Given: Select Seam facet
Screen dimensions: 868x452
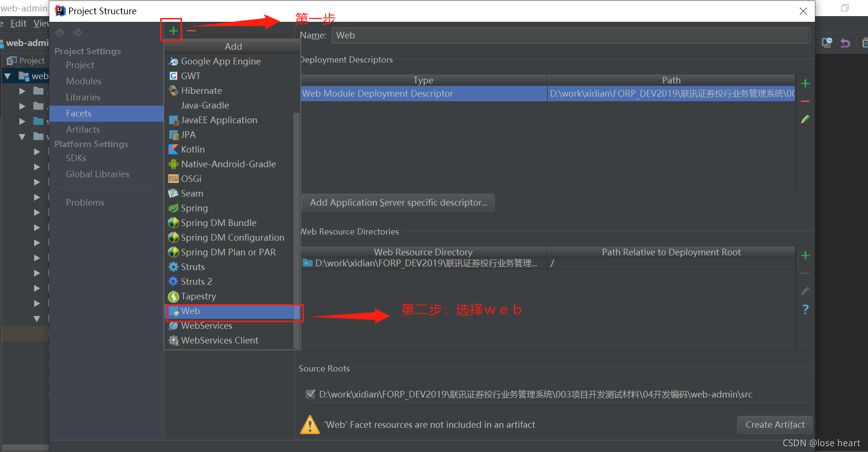Looking at the screenshot, I should 229,193.
